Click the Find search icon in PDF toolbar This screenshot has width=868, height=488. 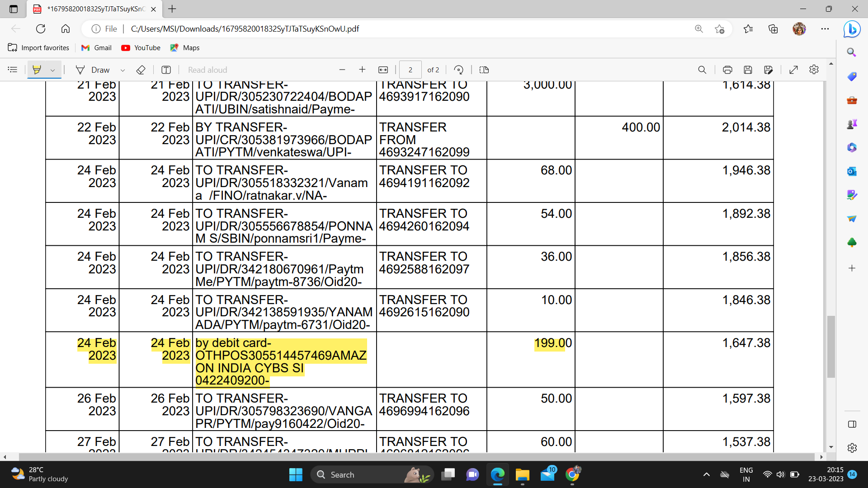click(702, 70)
